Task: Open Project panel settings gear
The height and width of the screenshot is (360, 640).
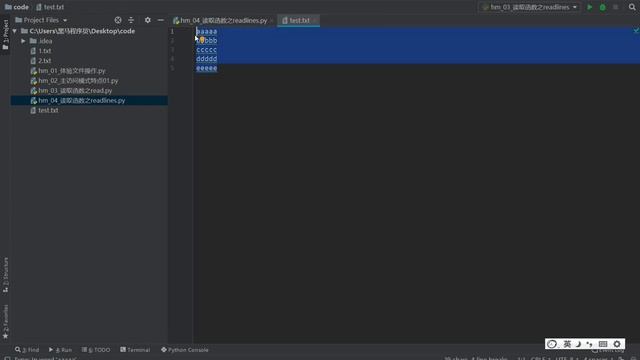Action: pos(148,20)
